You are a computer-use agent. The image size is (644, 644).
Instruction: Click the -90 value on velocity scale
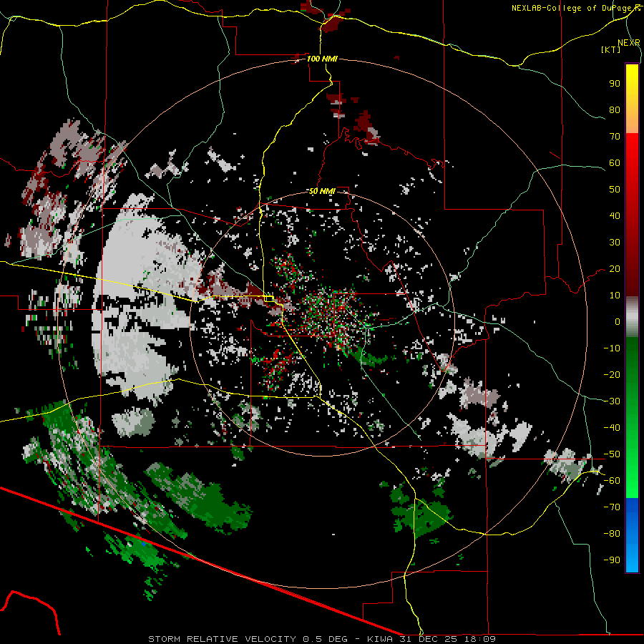pos(612,560)
